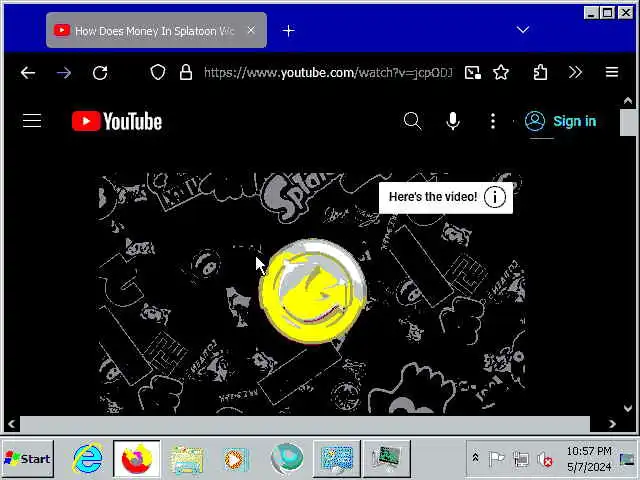Viewport: 640px width, 480px height.
Task: Click the horizontal scrollbar right arrow
Action: coord(612,424)
